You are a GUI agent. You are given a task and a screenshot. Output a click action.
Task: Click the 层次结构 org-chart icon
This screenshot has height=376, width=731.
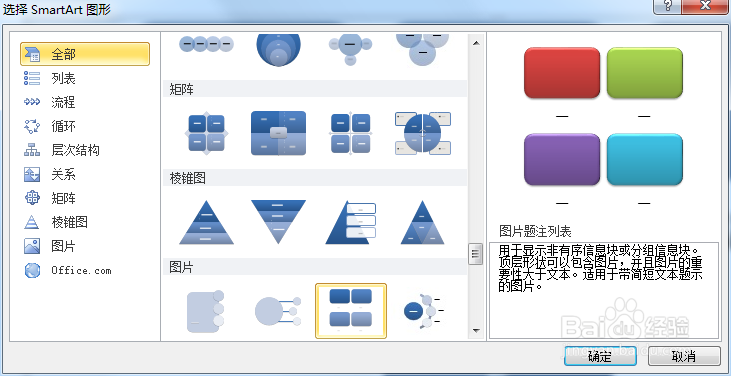pos(32,150)
